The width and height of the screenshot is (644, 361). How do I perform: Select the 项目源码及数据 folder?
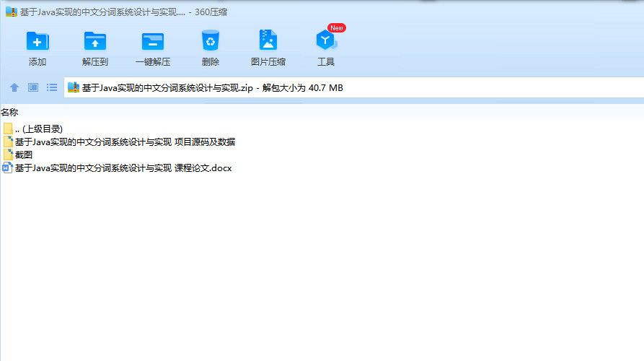[119, 142]
